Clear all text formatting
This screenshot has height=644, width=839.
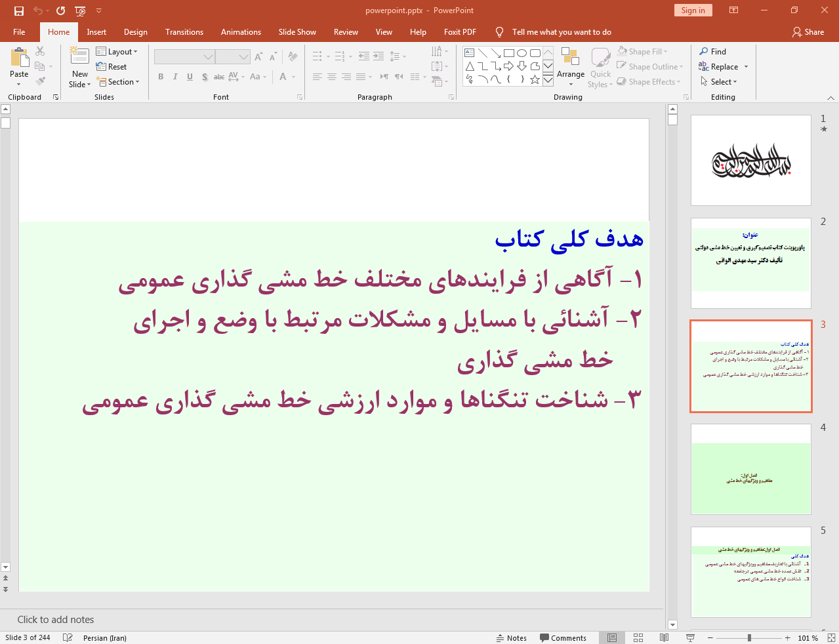click(x=293, y=57)
